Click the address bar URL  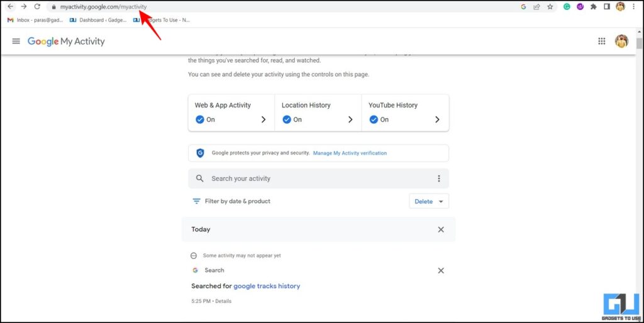tap(103, 7)
